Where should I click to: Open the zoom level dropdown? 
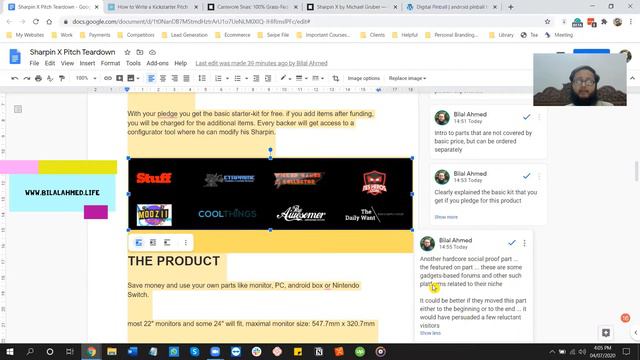(x=86, y=78)
